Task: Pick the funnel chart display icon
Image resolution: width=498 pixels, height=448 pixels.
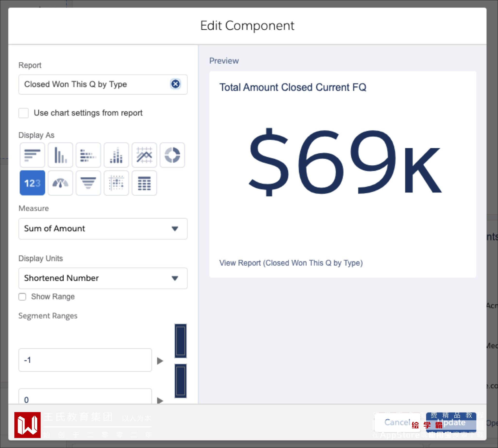Action: coord(88,183)
